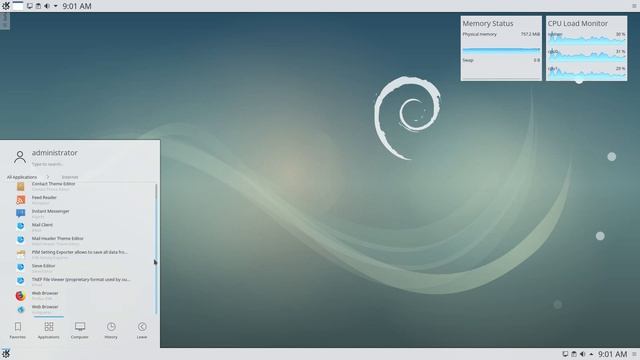Click the Physical memory usage graph
The width and height of the screenshot is (640, 360).
501,50
